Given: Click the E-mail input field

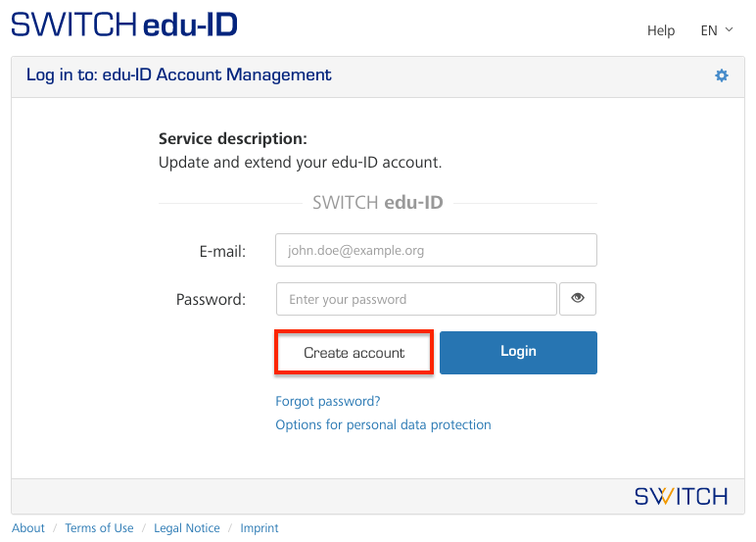Looking at the screenshot, I should coord(436,250).
